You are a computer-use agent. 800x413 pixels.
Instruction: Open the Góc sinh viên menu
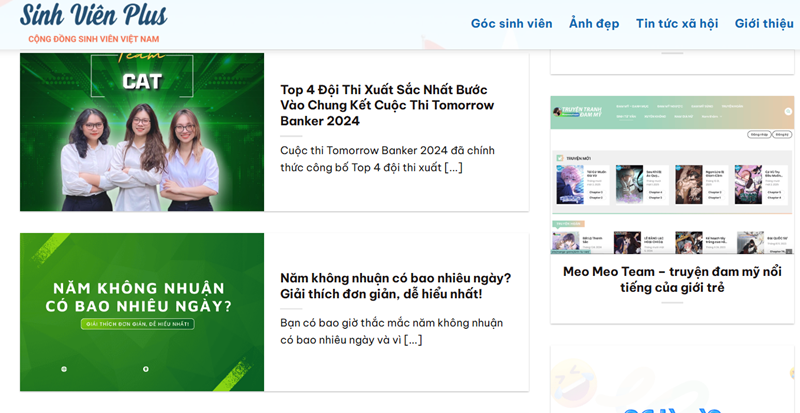pyautogui.click(x=511, y=23)
